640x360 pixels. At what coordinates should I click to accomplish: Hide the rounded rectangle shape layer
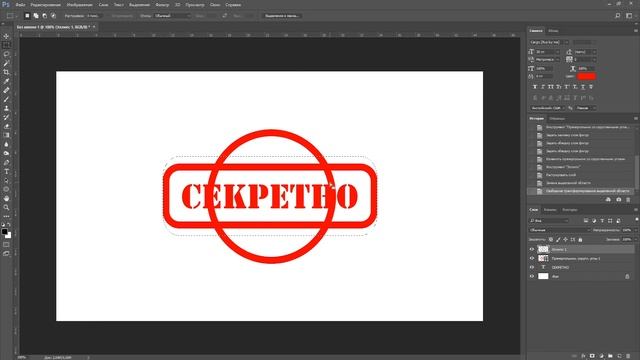[x=532, y=258]
